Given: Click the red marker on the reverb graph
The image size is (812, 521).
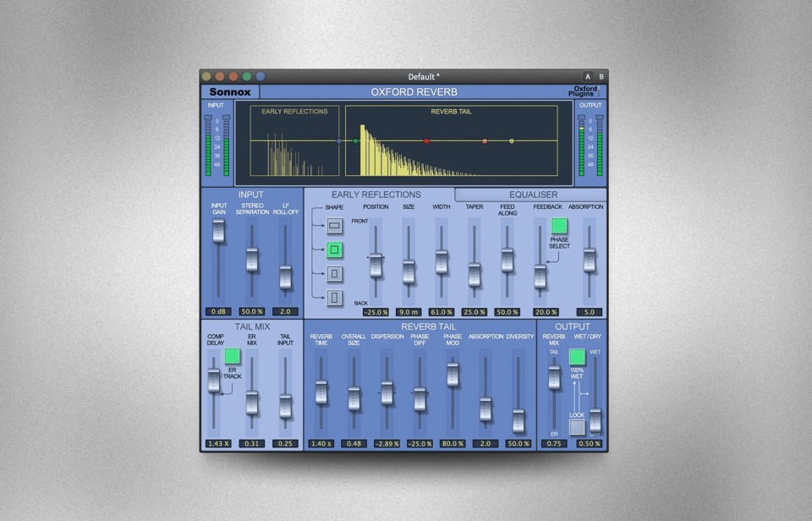Looking at the screenshot, I should pos(426,141).
